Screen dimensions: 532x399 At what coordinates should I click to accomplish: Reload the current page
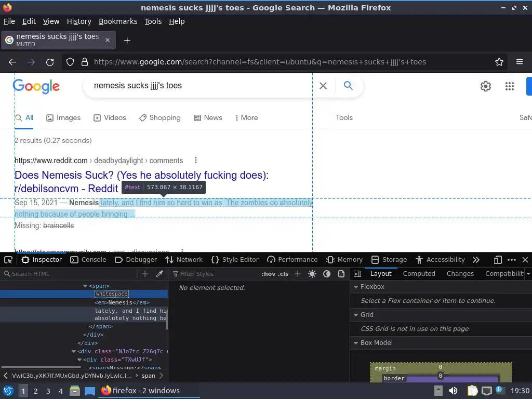point(50,62)
